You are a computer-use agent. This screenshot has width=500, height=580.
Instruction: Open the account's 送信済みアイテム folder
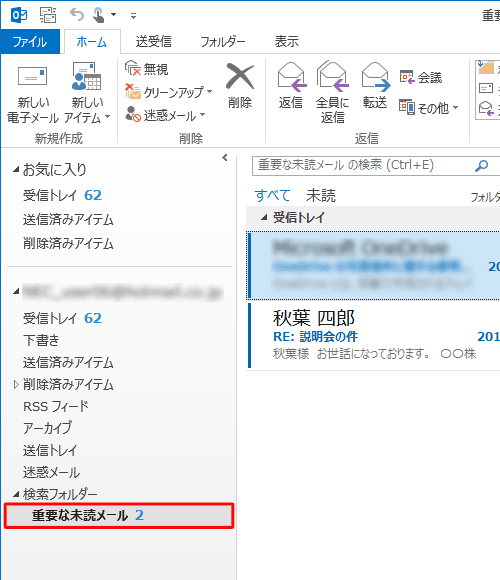tap(68, 362)
